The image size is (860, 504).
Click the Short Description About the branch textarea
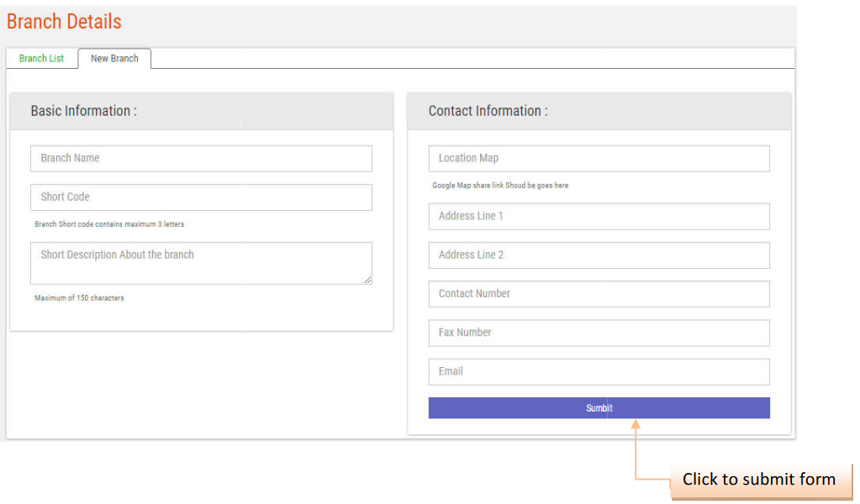pyautogui.click(x=201, y=263)
